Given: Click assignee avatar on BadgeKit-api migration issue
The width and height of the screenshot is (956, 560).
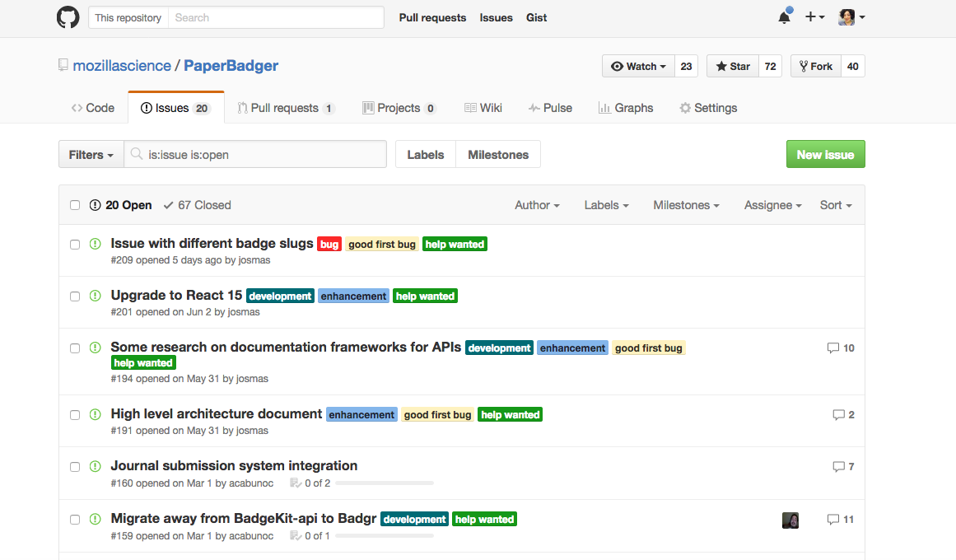Looking at the screenshot, I should coord(790,520).
